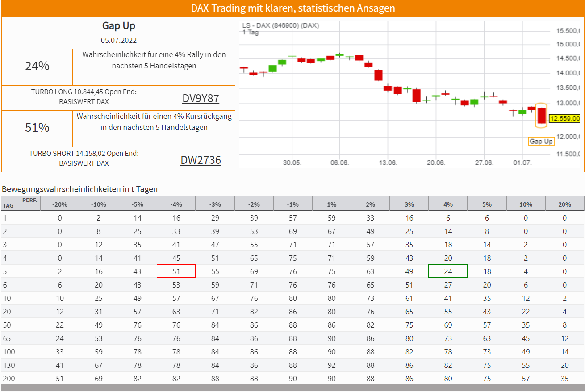Click the 45 value in Tag 65 row
Image resolution: width=585 pixels, height=392 pixels.
tap(526, 338)
